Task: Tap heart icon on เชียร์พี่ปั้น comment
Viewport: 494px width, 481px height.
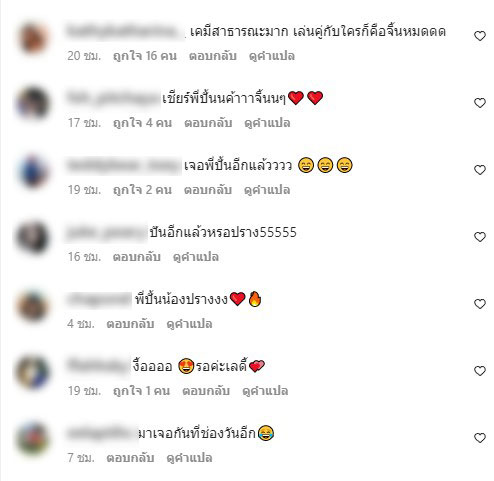Action: pyautogui.click(x=480, y=103)
